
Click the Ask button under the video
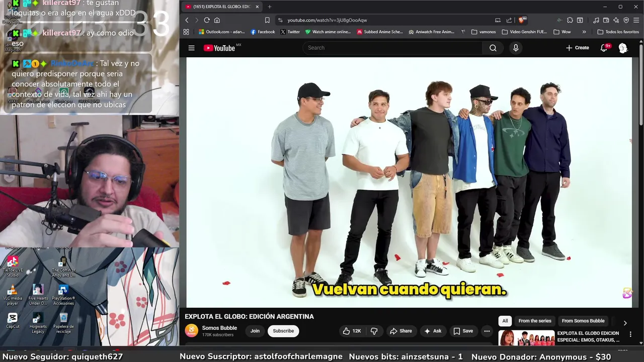[433, 331]
